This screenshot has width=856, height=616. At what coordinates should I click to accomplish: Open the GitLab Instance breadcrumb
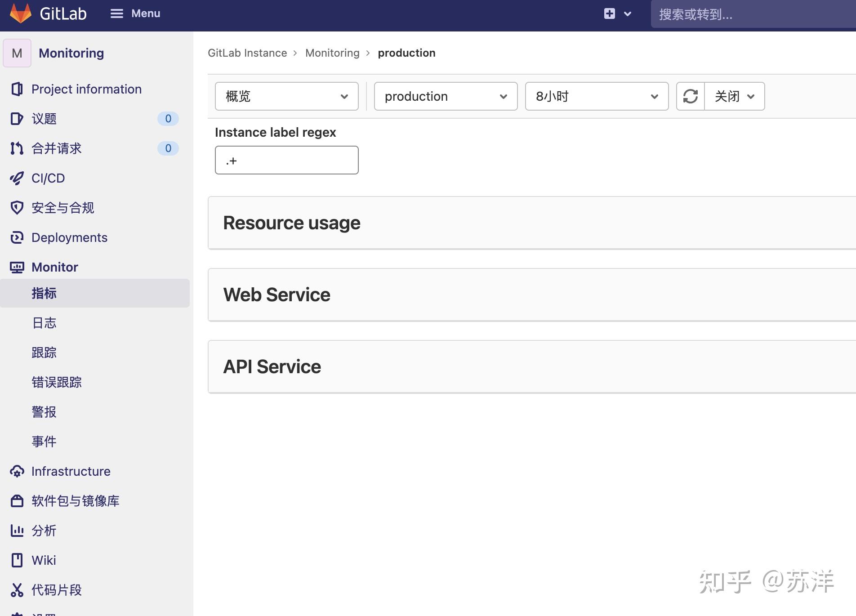247,53
